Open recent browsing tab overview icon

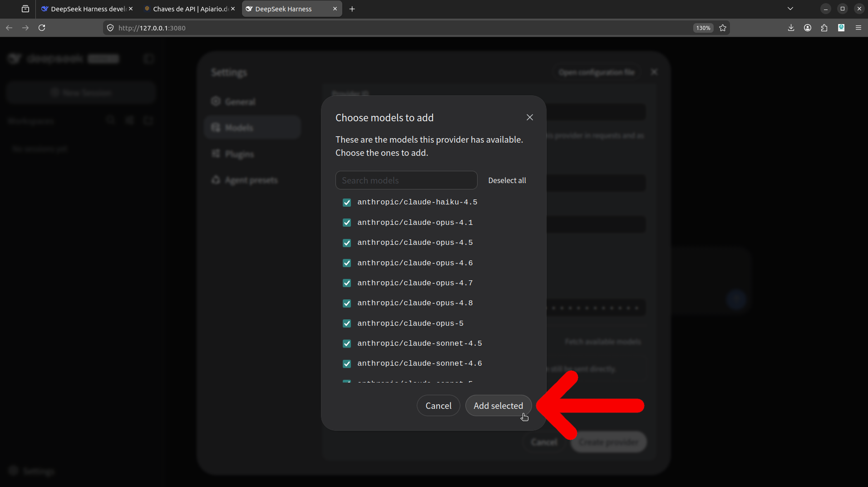(x=25, y=9)
